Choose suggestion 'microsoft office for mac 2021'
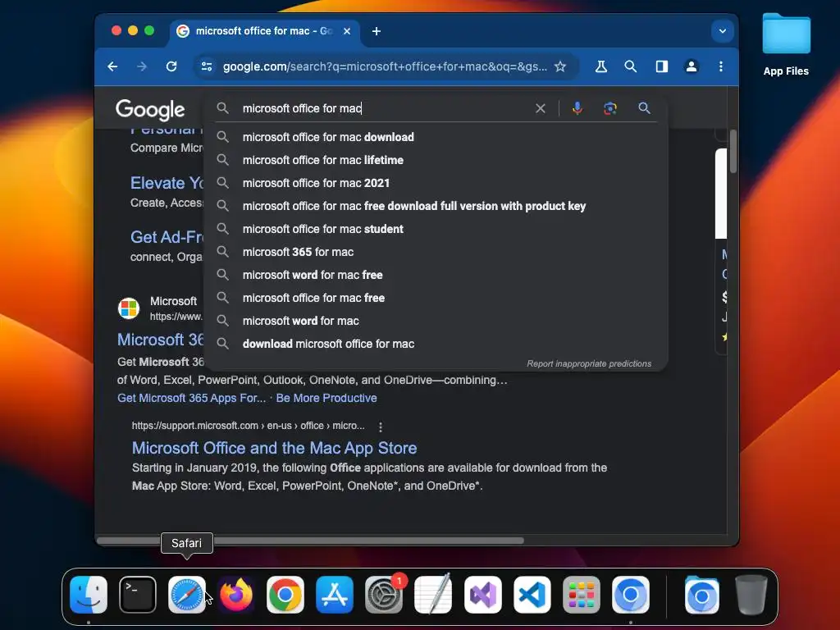 [x=436, y=183]
